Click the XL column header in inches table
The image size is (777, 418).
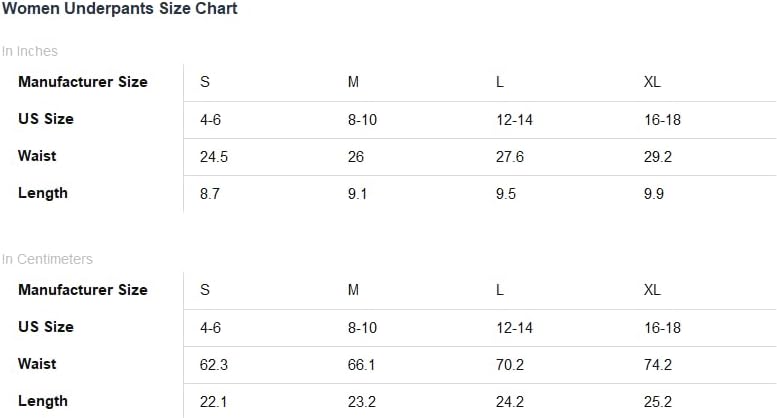(652, 82)
